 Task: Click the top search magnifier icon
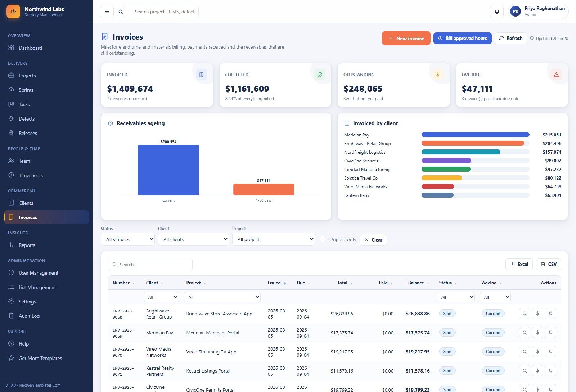coord(121,12)
